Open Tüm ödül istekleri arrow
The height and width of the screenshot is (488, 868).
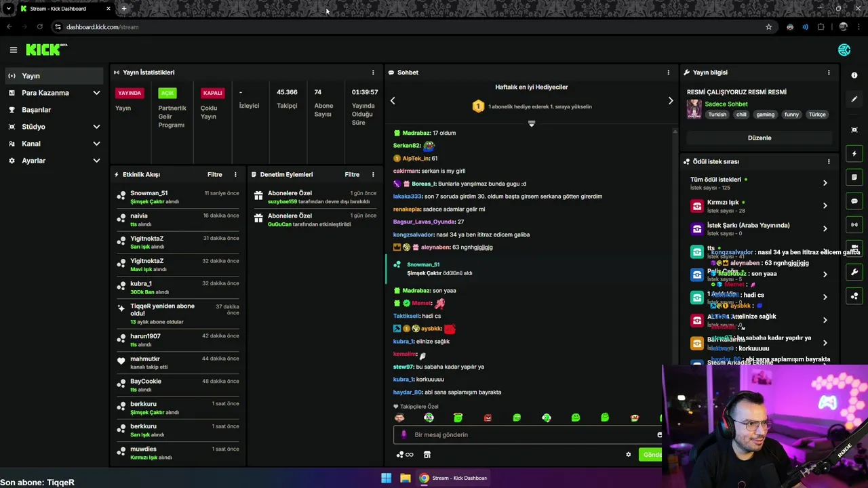coord(825,183)
